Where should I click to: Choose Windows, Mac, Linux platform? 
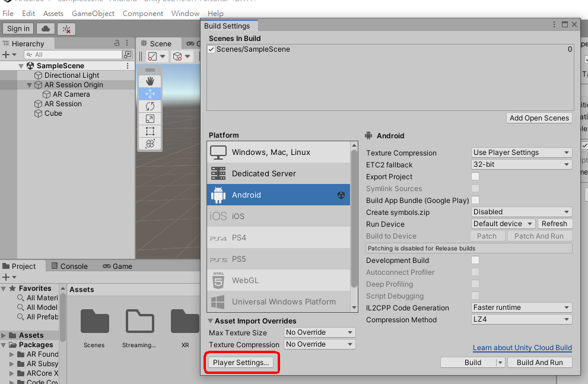click(279, 153)
